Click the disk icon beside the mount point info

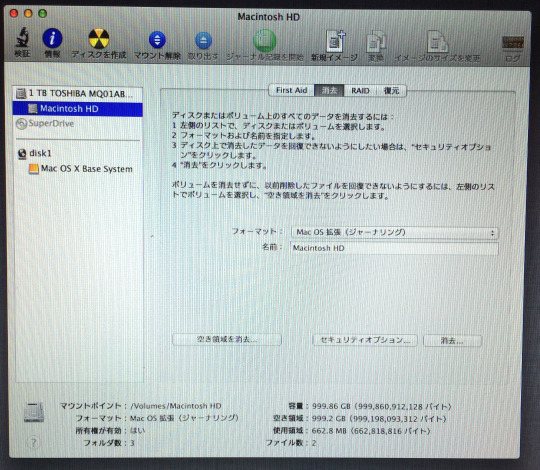pos(34,412)
